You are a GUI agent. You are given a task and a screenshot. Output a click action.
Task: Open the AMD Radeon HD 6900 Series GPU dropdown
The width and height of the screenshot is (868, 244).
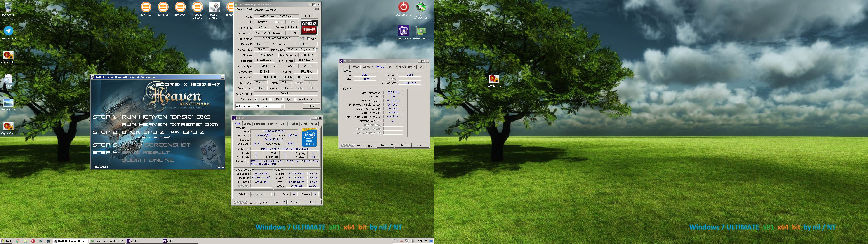point(259,106)
